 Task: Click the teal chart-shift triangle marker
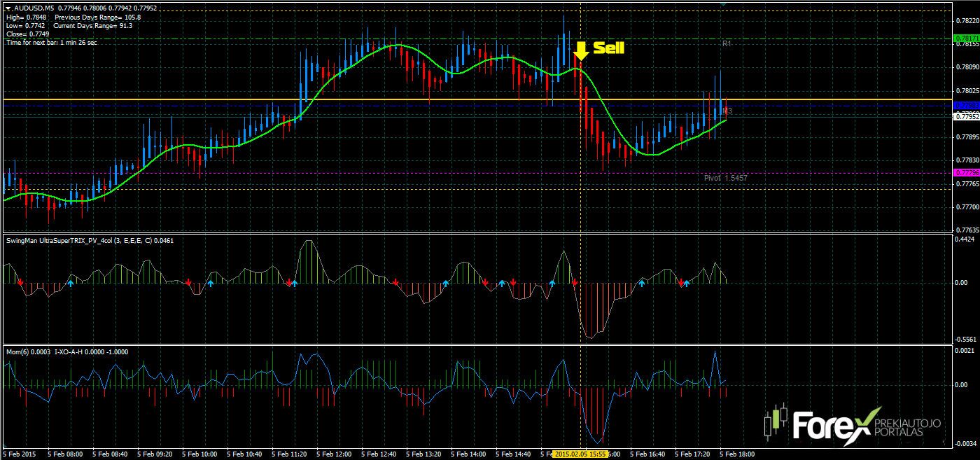tap(722, 4)
